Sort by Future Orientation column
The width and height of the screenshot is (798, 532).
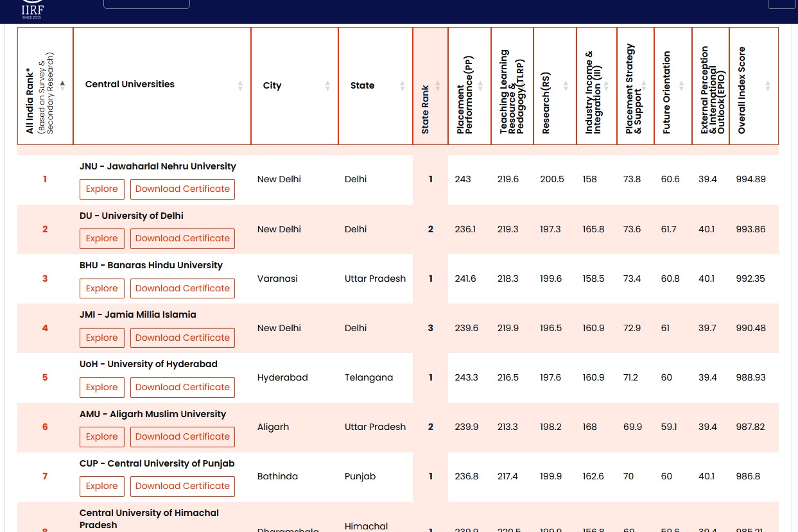(681, 86)
